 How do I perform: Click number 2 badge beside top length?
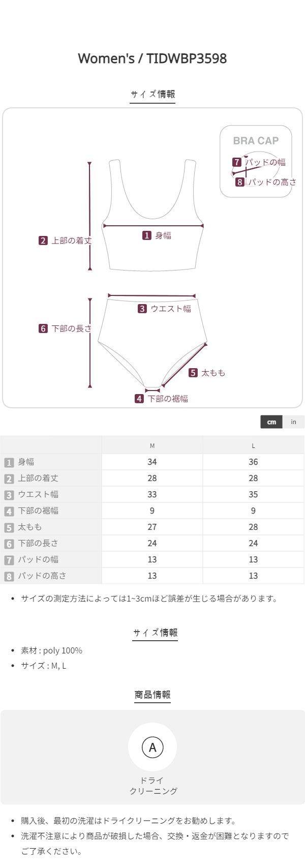[x=43, y=241]
